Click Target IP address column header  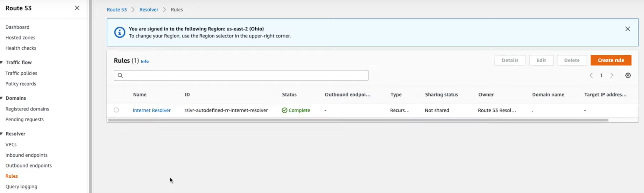click(x=605, y=94)
